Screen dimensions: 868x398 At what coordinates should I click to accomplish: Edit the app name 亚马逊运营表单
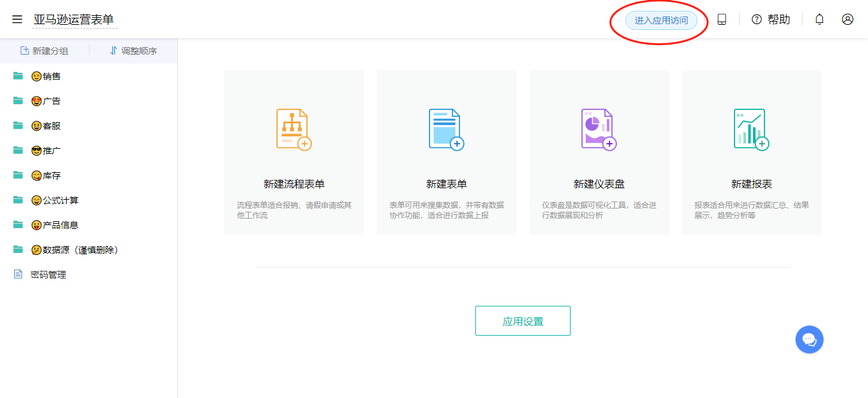pos(74,20)
